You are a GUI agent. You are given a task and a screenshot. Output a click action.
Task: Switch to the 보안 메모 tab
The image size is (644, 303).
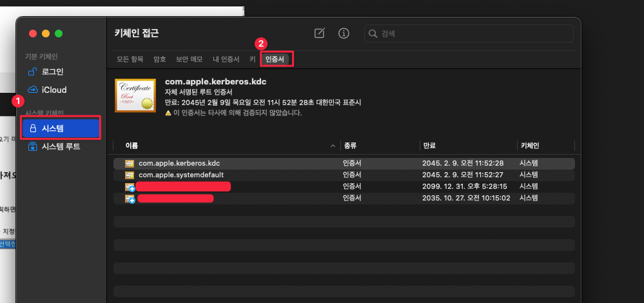(x=190, y=59)
